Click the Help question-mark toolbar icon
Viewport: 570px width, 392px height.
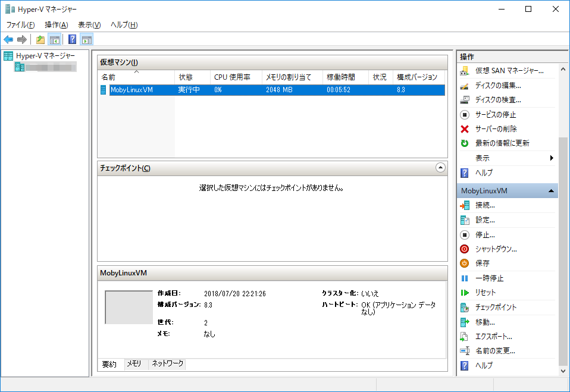73,39
